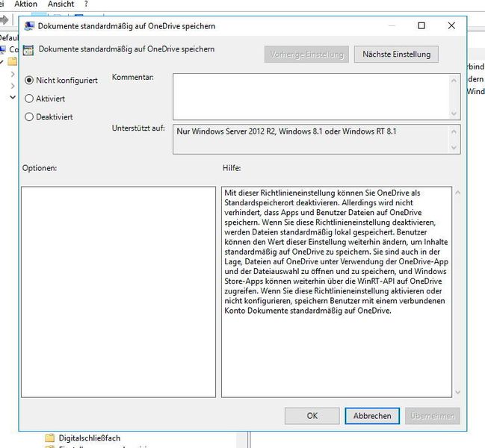485x448 pixels.
Task: Click the dialog title bar policy icon
Action: pyautogui.click(x=29, y=26)
